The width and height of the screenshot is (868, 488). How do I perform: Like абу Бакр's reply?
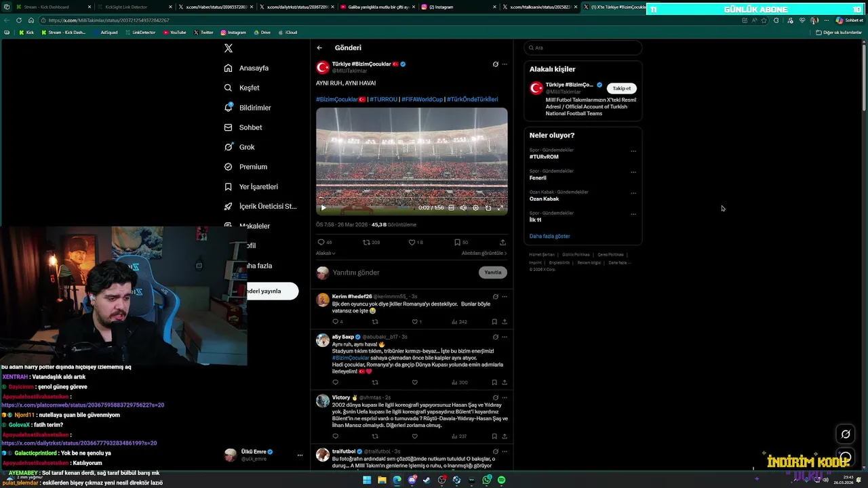[415, 382]
